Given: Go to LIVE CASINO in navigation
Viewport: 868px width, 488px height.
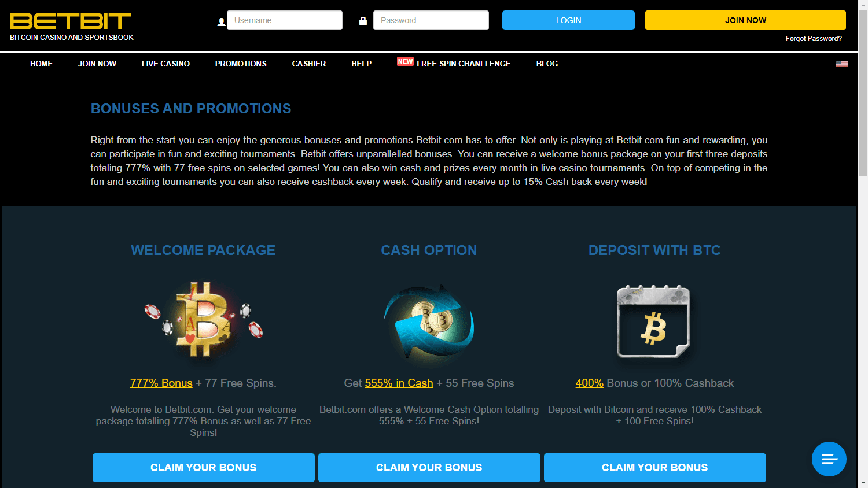Looking at the screenshot, I should click(x=165, y=64).
